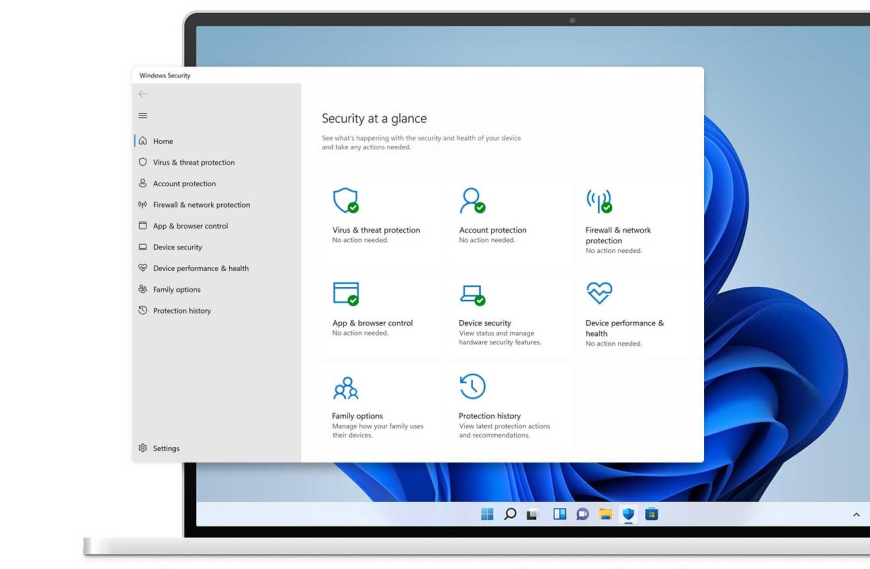The image size is (870, 569).
Task: Click the Family options tile title
Action: [x=357, y=416]
